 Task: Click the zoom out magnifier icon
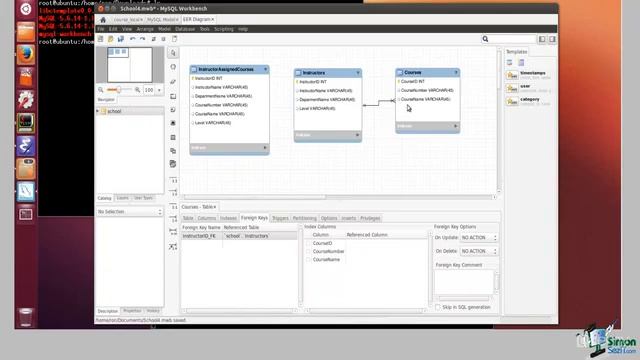tap(101, 90)
